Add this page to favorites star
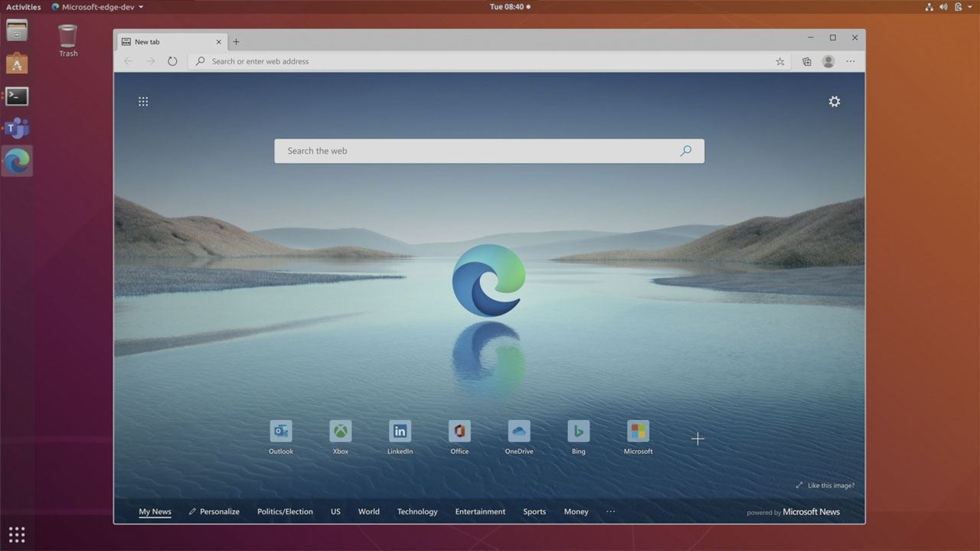The width and height of the screenshot is (980, 551). click(x=780, y=62)
